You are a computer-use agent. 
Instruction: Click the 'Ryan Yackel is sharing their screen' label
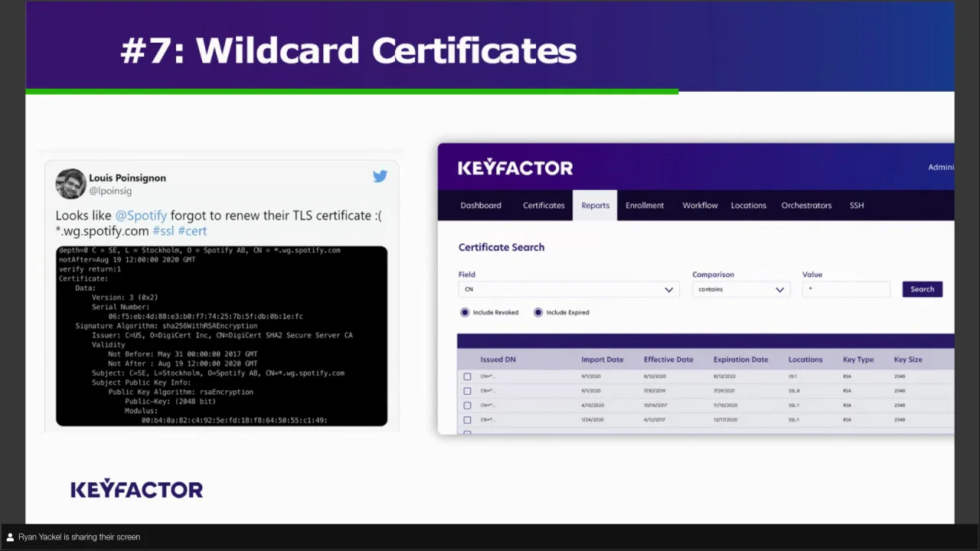pos(79,537)
